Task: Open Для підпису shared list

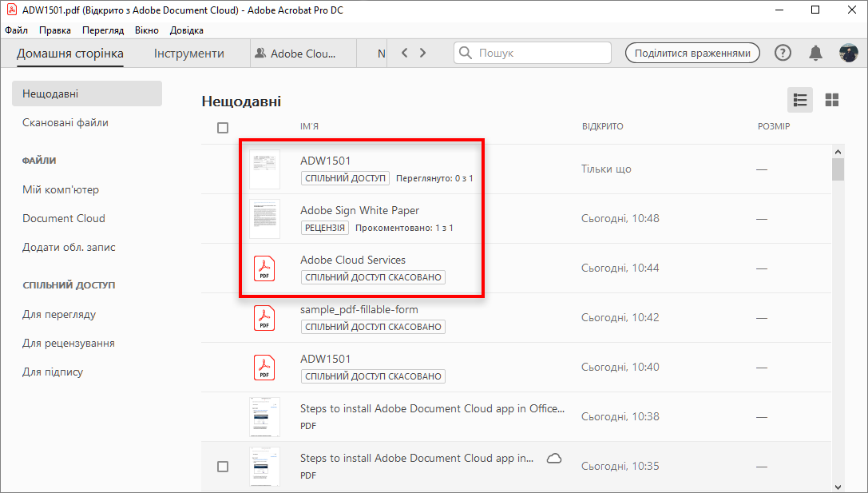Action: tap(53, 372)
